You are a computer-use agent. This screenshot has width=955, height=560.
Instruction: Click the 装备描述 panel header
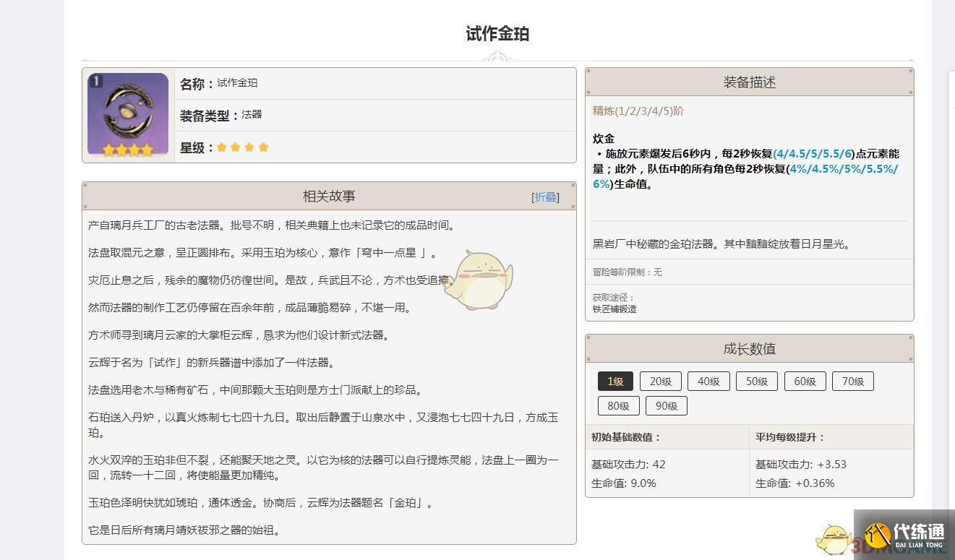pos(748,82)
